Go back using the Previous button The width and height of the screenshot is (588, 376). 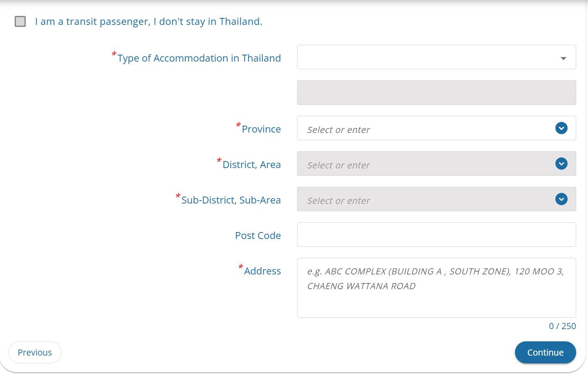click(x=35, y=352)
